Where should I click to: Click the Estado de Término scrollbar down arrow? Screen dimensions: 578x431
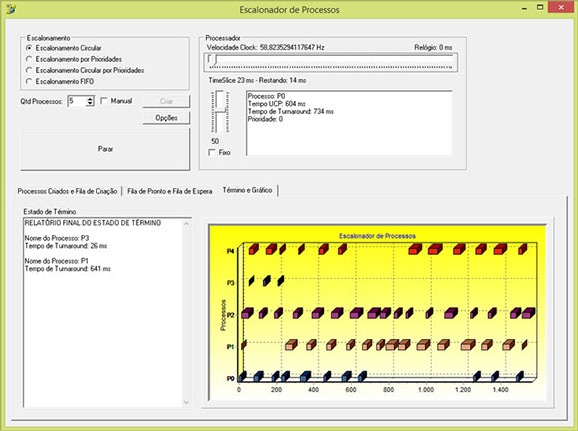(187, 403)
